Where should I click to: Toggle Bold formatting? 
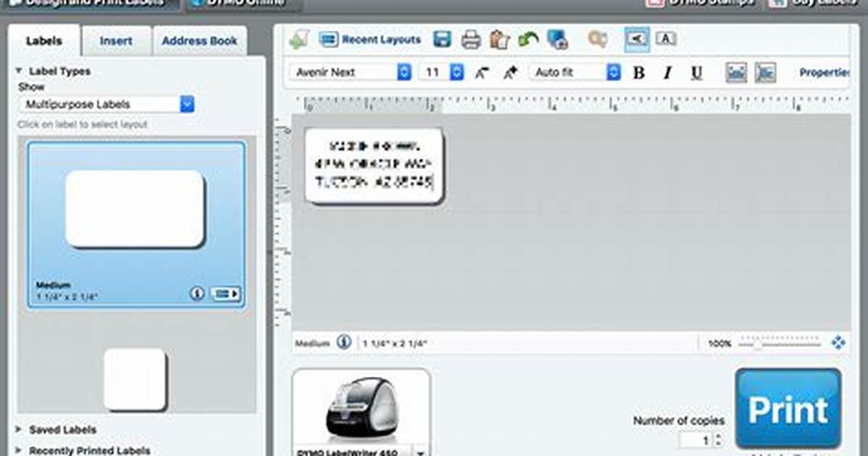tap(639, 73)
